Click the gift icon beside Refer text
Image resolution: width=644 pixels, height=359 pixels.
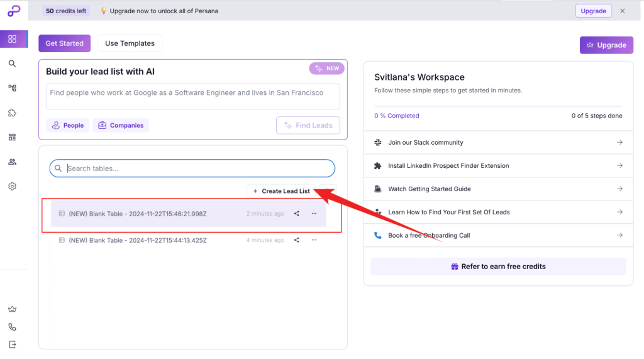coord(455,267)
